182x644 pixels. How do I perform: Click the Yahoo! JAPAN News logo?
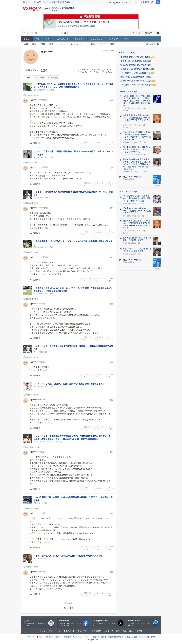click(36, 9)
